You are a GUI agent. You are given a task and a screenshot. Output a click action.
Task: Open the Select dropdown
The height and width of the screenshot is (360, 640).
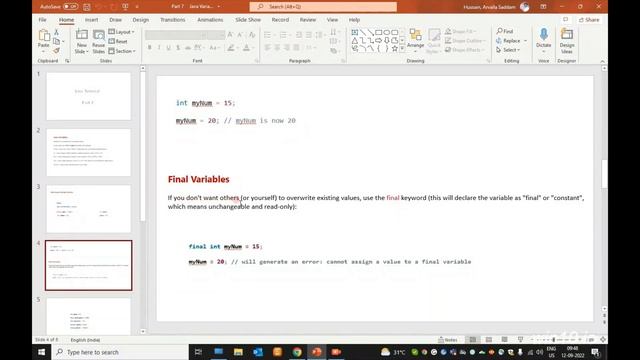point(508,50)
